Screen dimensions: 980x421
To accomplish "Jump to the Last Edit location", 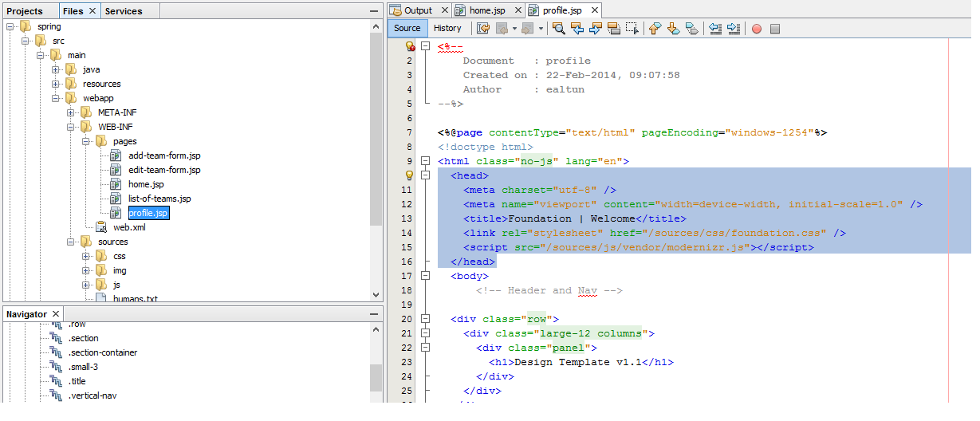I will pyautogui.click(x=483, y=29).
